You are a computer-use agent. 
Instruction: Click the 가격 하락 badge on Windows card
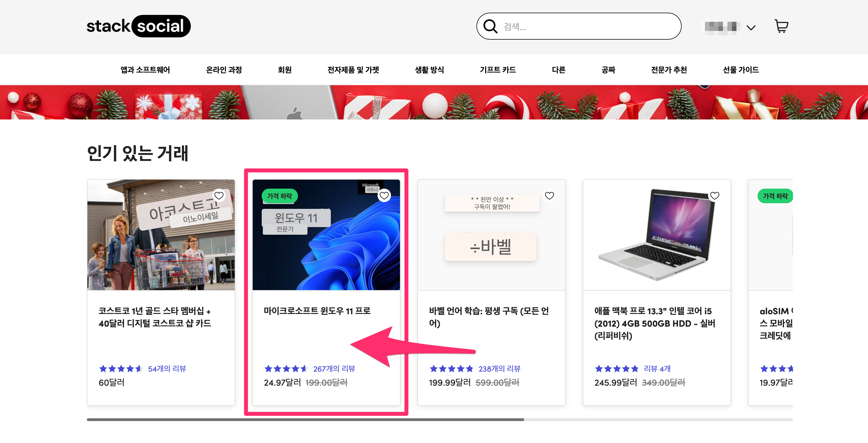click(x=279, y=196)
